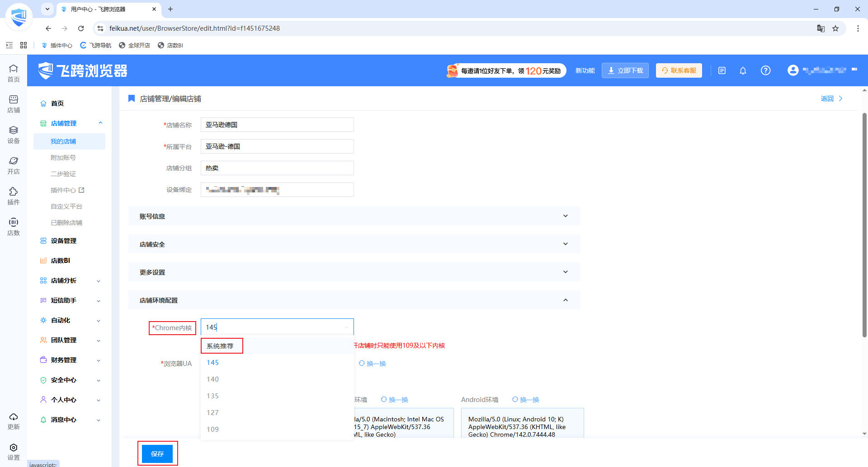Image resolution: width=868 pixels, height=467 pixels.
Task: Open the notification bell in header
Action: point(743,70)
